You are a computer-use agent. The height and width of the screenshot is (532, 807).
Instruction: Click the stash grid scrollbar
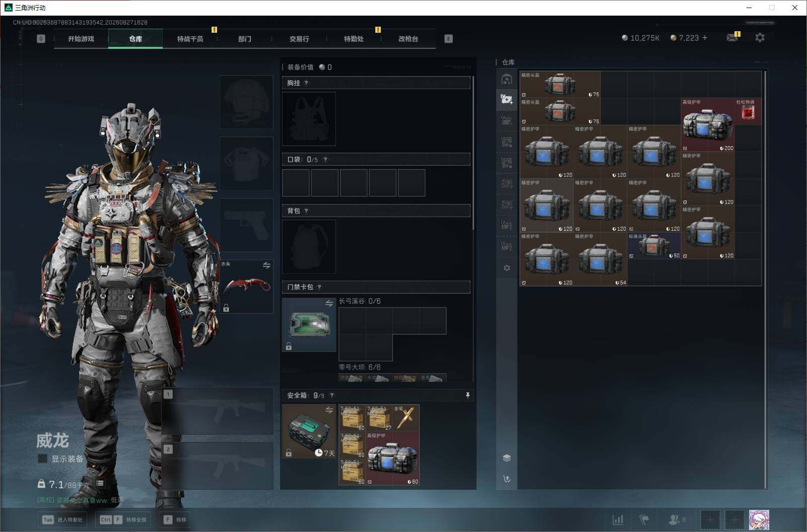click(765, 280)
